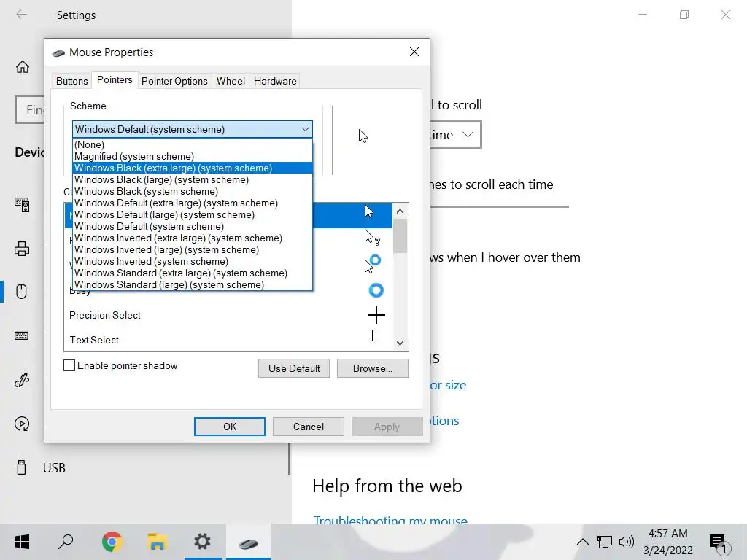Select the Printers & scanners sidebar icon
747x560 pixels.
click(22, 248)
